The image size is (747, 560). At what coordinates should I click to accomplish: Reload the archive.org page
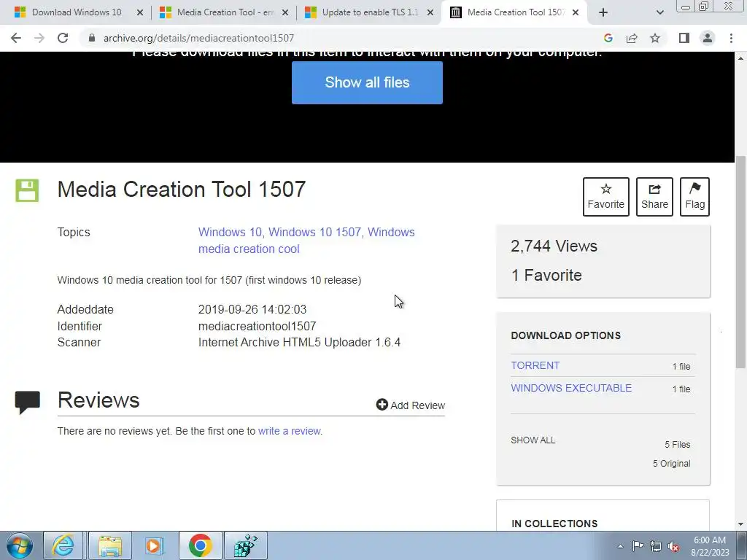[63, 38]
